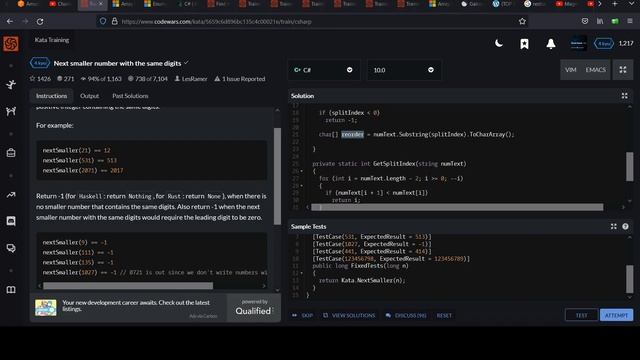Open the new development career ad thumbnail
This screenshot has height=360, width=640.
click(x=46, y=308)
